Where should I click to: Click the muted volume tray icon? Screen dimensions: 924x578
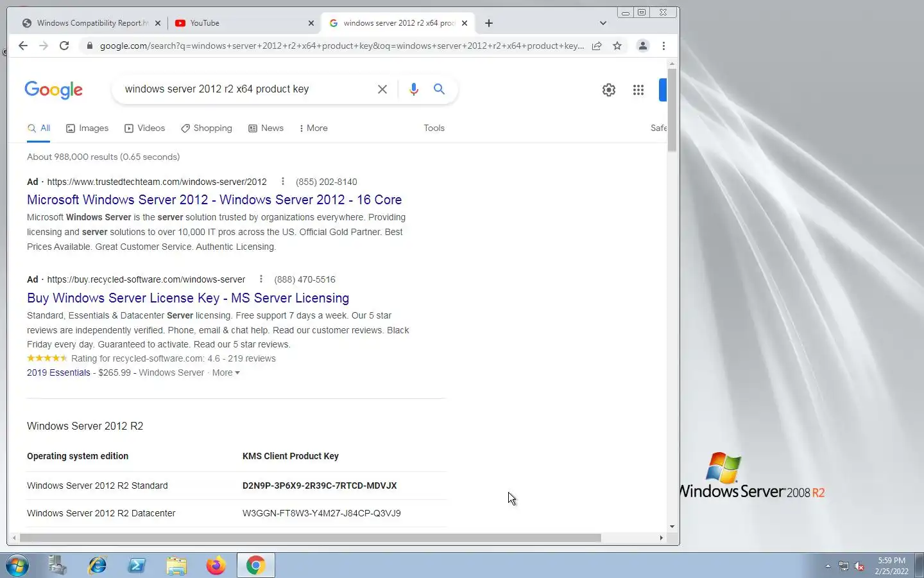(860, 566)
